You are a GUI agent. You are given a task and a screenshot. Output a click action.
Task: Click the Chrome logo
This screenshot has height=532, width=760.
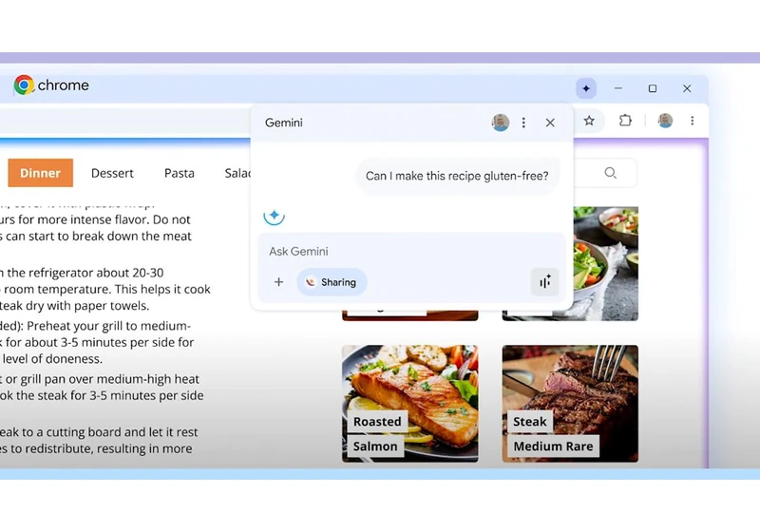point(24,85)
